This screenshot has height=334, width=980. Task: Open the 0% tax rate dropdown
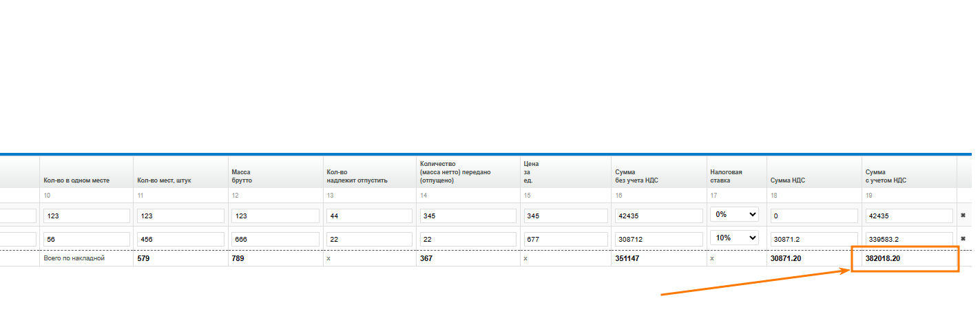coord(734,214)
